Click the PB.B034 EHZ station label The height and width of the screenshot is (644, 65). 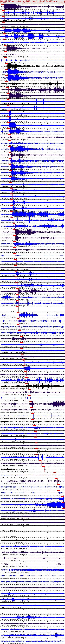pos(6,323)
